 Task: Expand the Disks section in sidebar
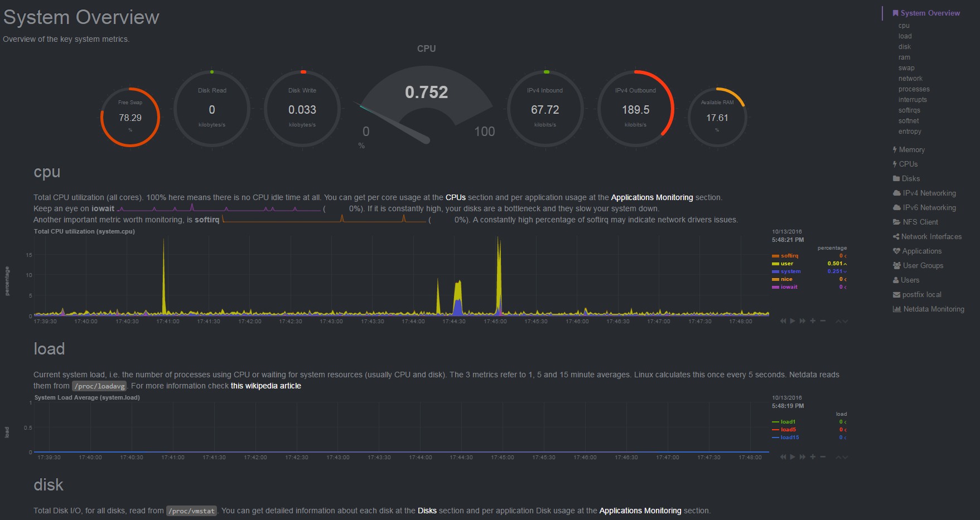[906, 179]
